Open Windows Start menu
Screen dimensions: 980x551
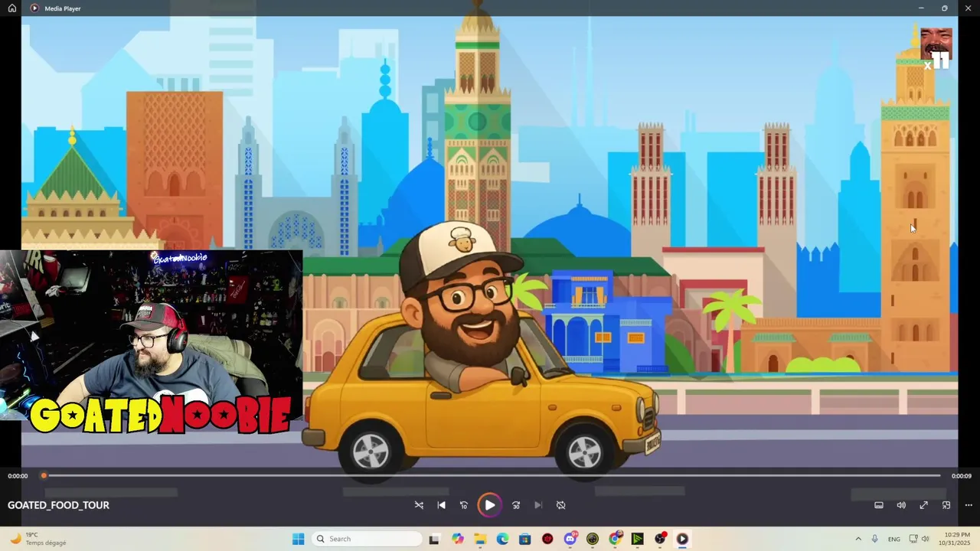(298, 539)
